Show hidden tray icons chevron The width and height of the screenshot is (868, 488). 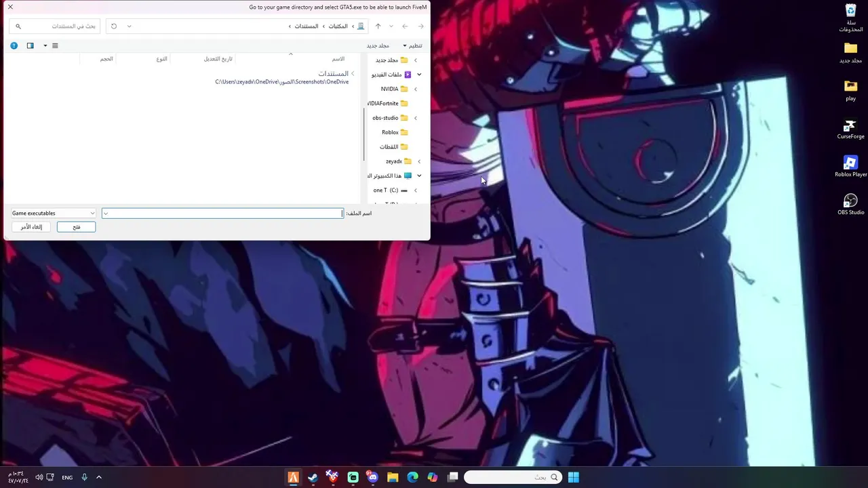(99, 477)
